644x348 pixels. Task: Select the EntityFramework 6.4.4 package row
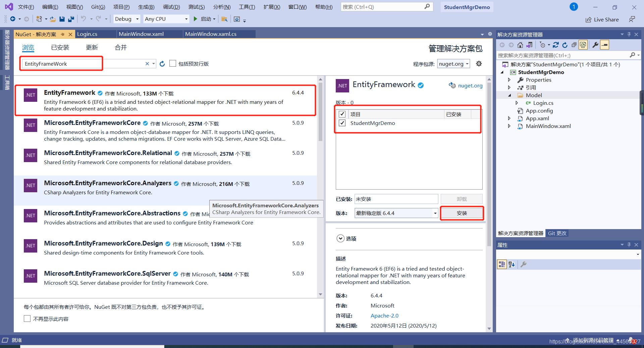165,100
